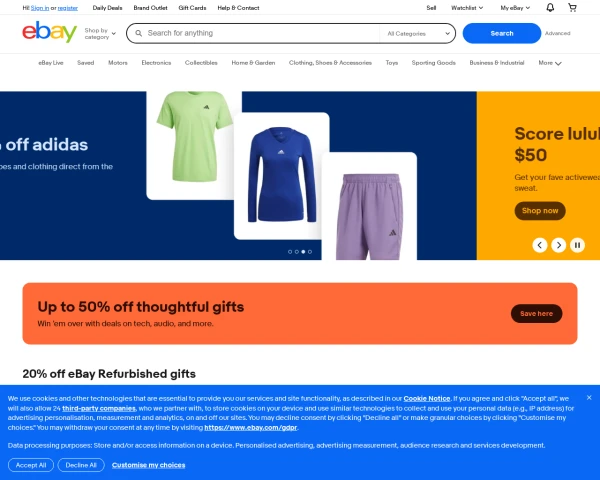Select the second carousel dot indicator
The image size is (600, 480).
coord(297,252)
